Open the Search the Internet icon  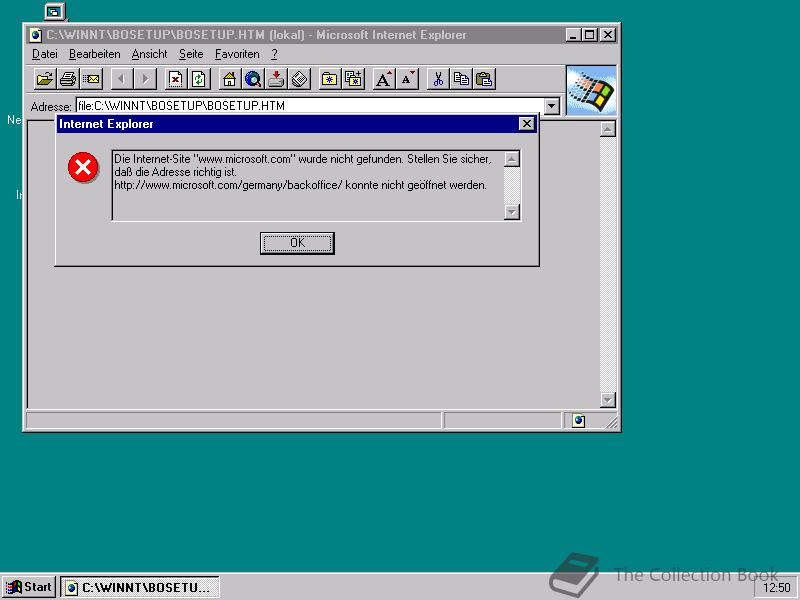(253, 79)
